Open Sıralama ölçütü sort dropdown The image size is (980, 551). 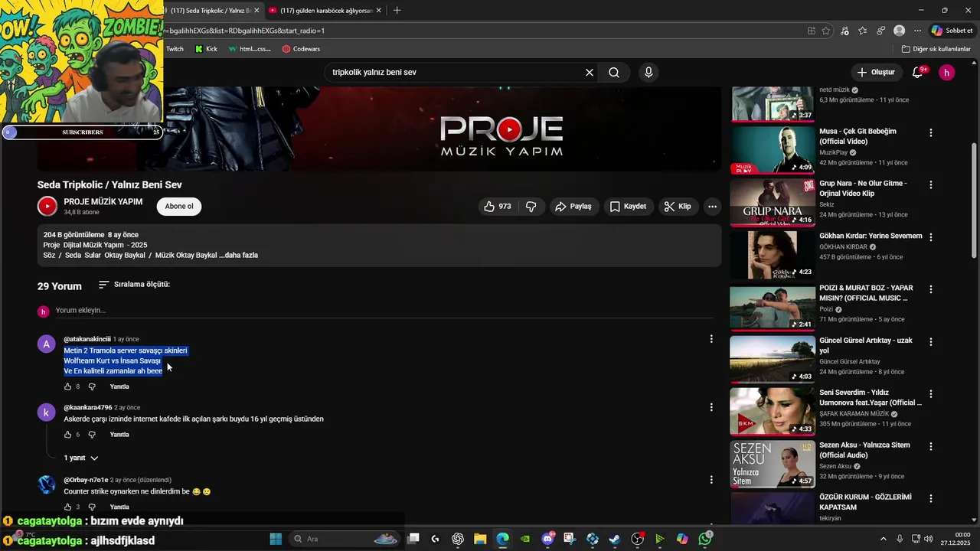click(x=134, y=285)
